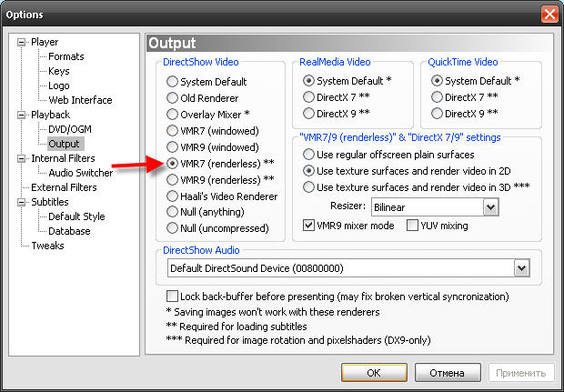Select VMR9 (renderless) radio option
The height and width of the screenshot is (392, 564).
(172, 180)
